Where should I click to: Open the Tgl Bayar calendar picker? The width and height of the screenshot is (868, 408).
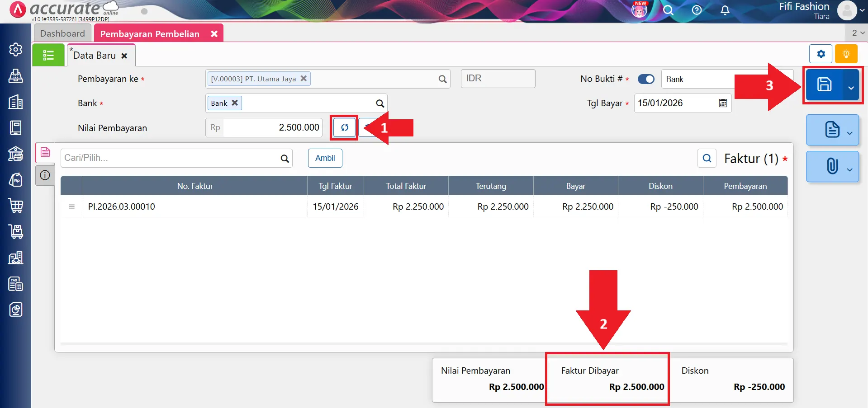723,103
